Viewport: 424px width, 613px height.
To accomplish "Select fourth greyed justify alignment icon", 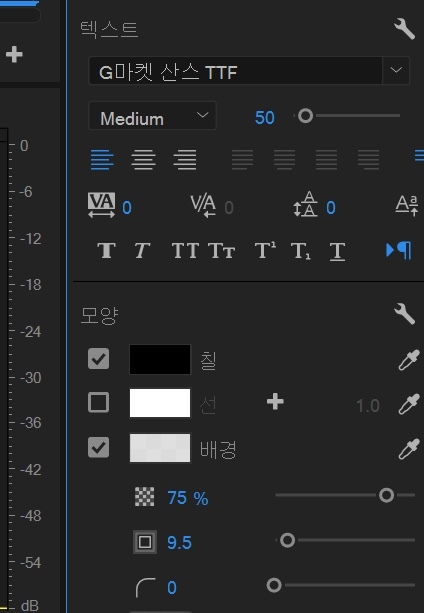I will (369, 160).
